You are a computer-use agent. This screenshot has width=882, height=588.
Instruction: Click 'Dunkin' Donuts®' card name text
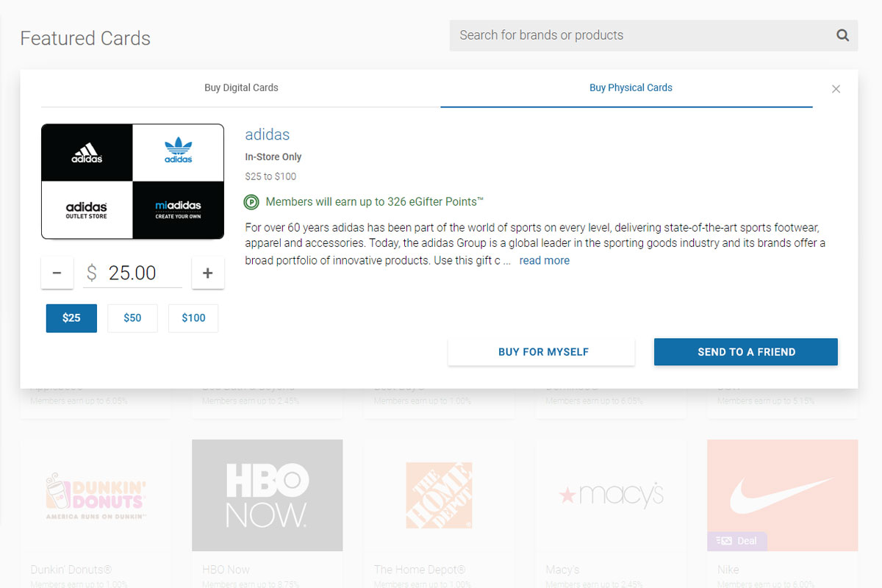pos(71,570)
